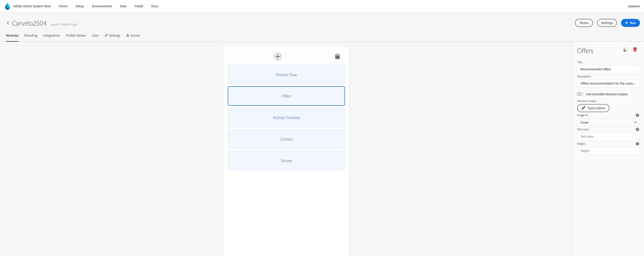The width and height of the screenshot is (644, 256).
Task: Launch the project with Run button
Action: pyautogui.click(x=630, y=23)
